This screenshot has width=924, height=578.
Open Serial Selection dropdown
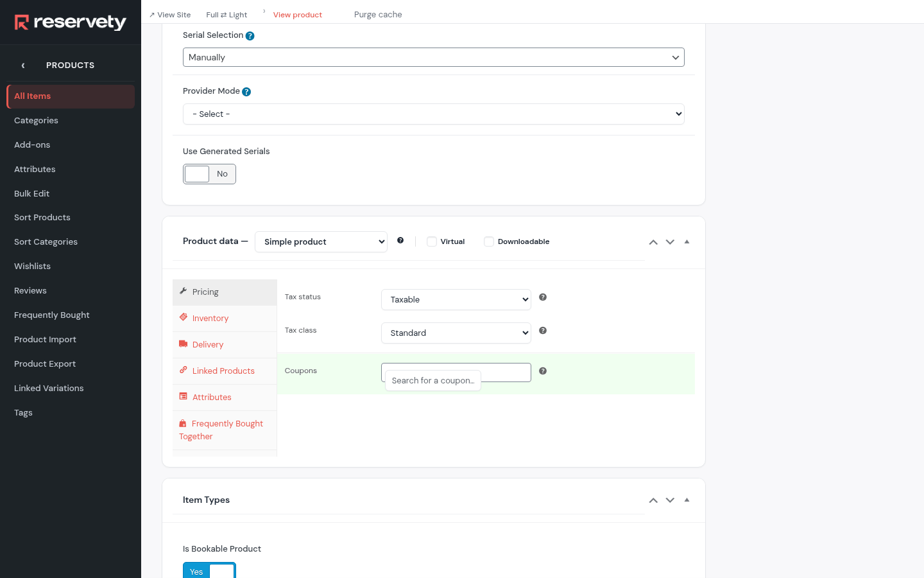pos(434,57)
